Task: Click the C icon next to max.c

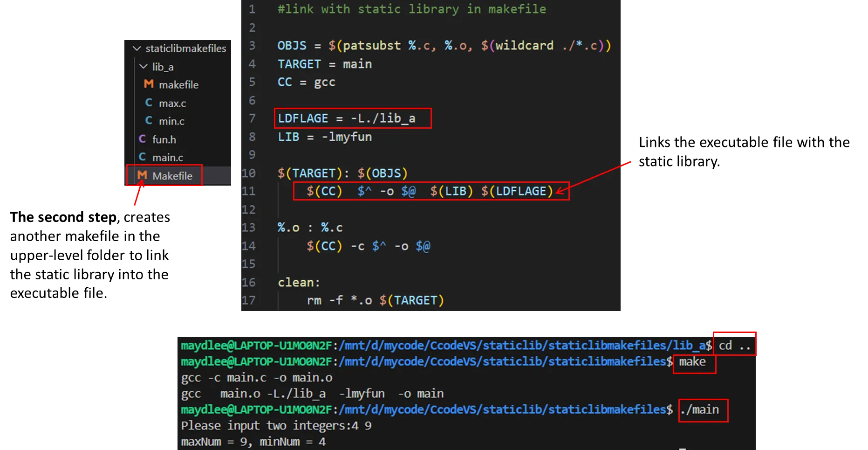Action: point(149,103)
